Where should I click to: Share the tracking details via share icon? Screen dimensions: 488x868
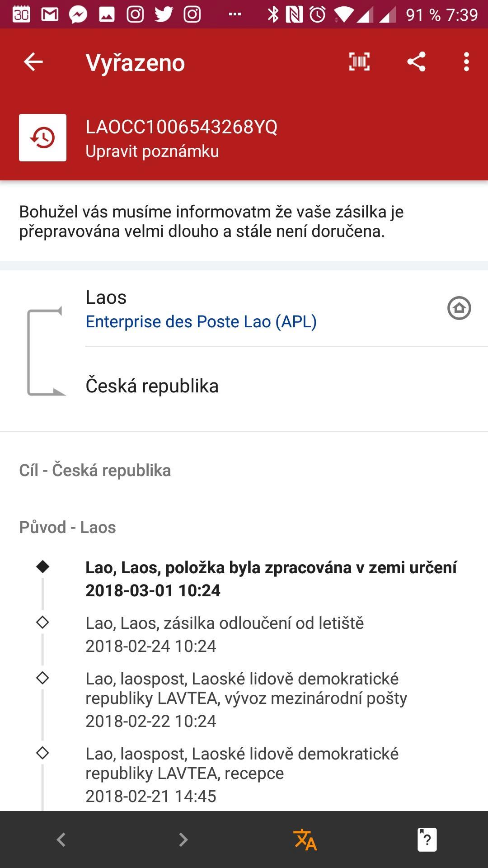click(416, 62)
